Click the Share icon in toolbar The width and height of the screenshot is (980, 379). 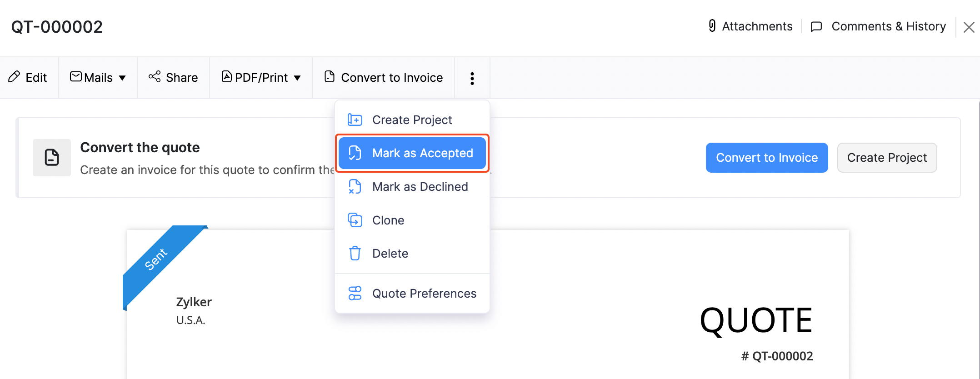point(155,77)
